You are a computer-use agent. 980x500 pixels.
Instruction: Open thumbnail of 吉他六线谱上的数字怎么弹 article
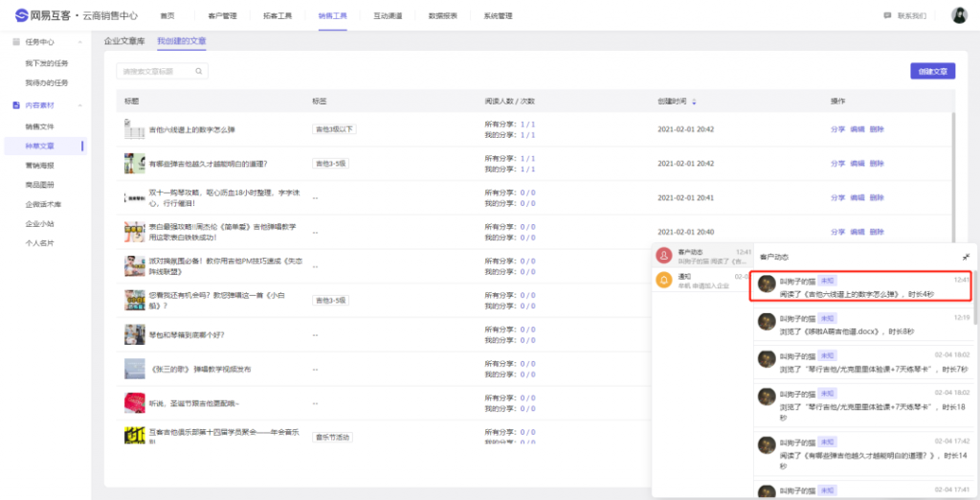tap(134, 129)
